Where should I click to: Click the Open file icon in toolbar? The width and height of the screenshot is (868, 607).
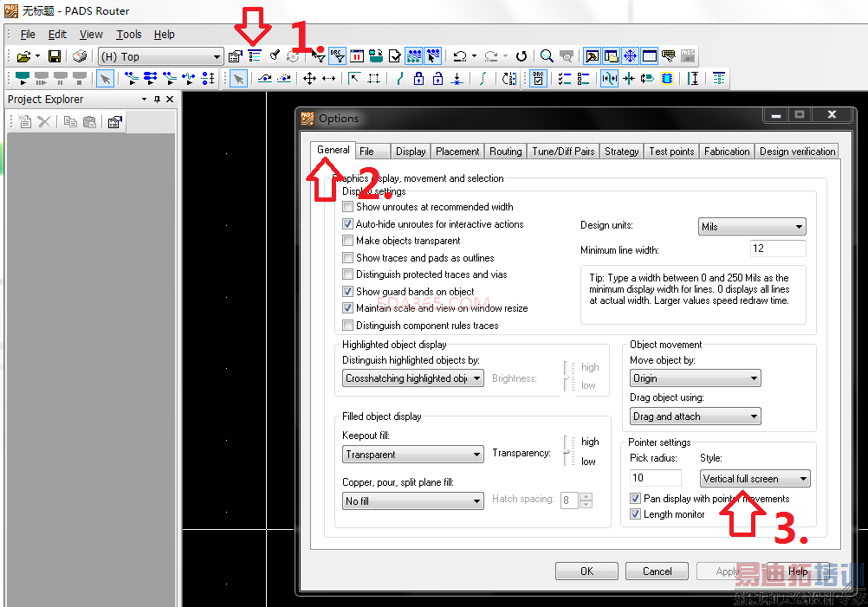[x=23, y=56]
